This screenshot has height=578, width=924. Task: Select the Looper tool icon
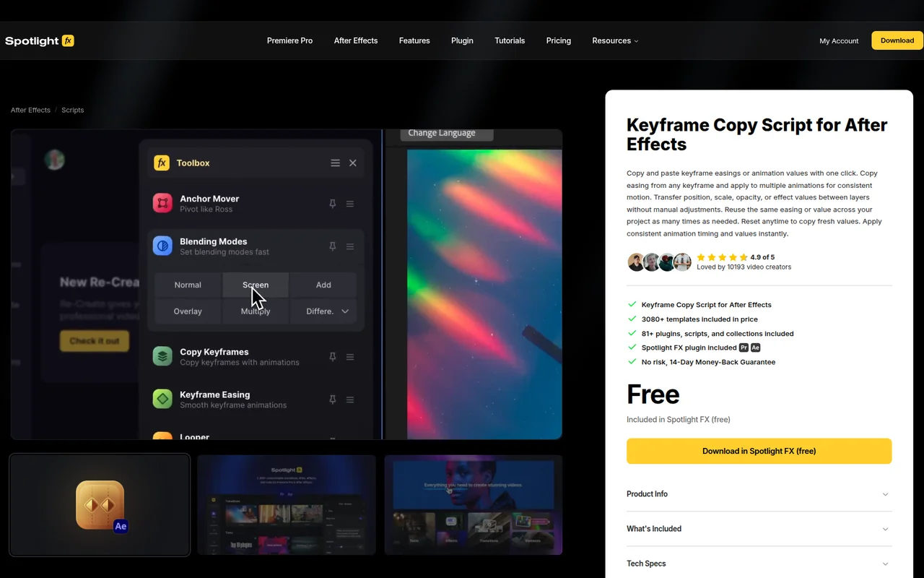[x=162, y=436]
